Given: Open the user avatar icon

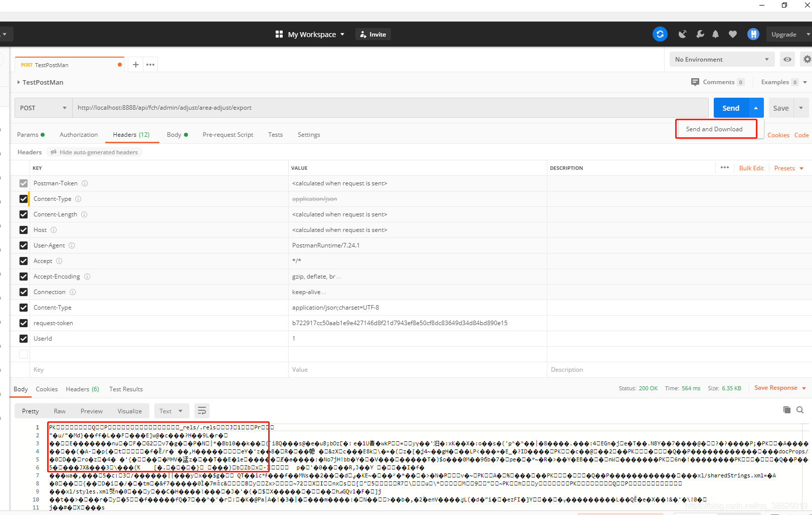Looking at the screenshot, I should click(x=753, y=34).
